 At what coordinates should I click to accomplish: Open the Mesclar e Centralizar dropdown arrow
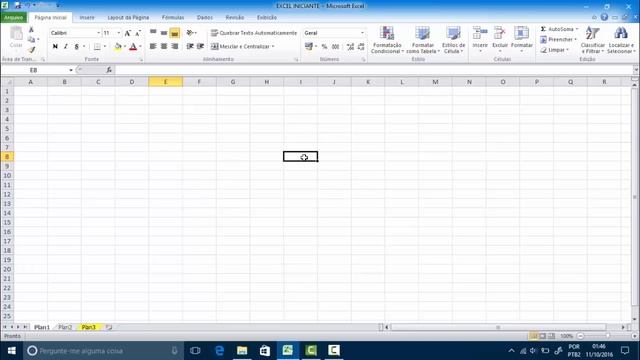coord(273,47)
